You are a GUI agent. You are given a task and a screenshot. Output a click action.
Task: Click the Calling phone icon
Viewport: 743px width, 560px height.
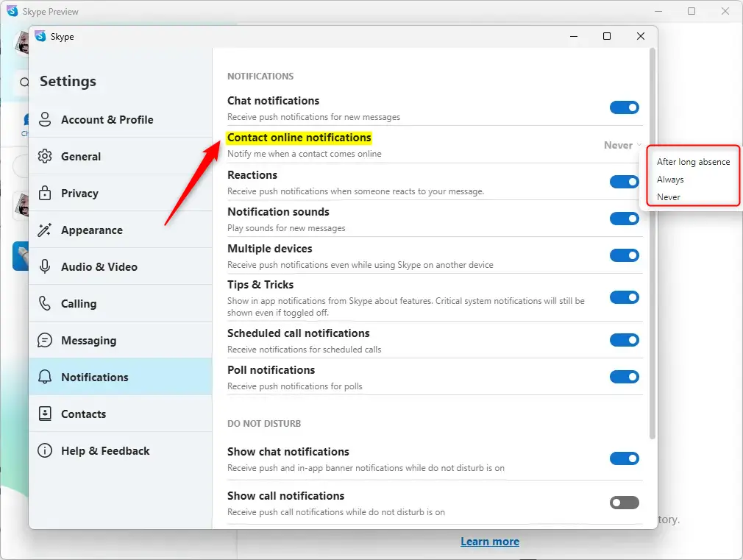click(x=45, y=303)
